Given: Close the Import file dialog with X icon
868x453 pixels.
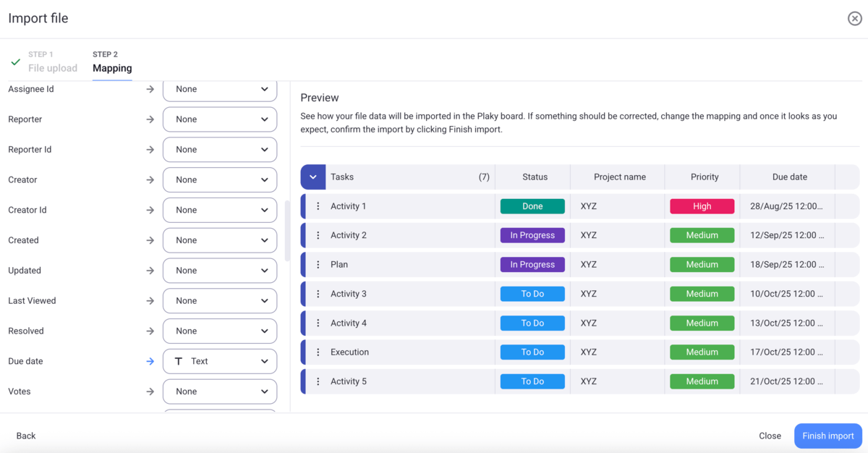Looking at the screenshot, I should 854,19.
